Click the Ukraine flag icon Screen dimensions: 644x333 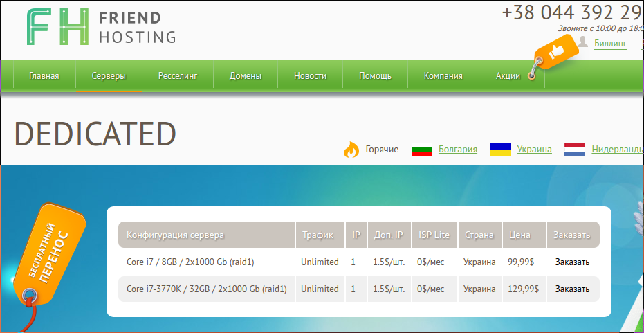pyautogui.click(x=501, y=150)
